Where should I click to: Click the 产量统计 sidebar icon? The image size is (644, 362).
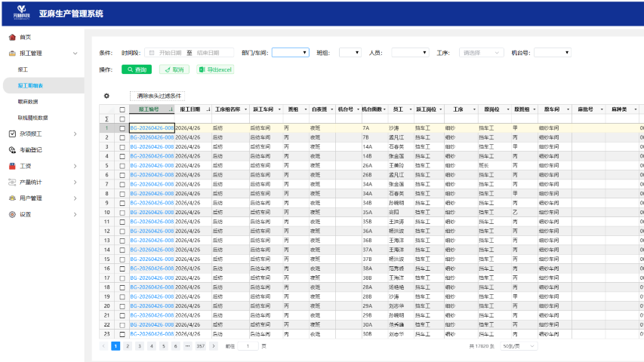(x=12, y=182)
